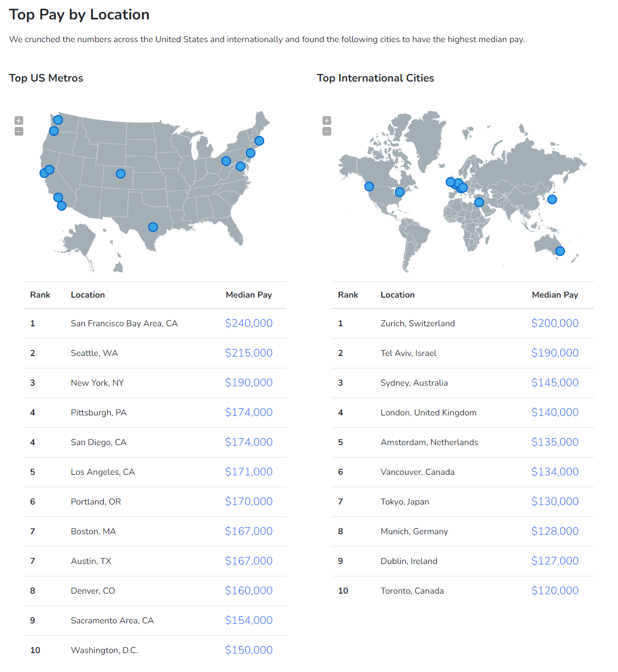
Task: Open the $200,000 Zurich median pay link
Action: tap(555, 323)
